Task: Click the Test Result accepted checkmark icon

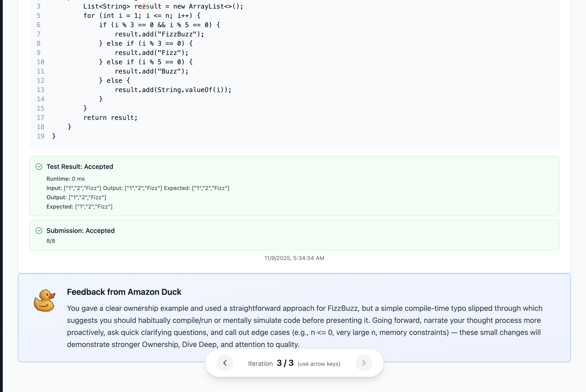Action: coord(39,167)
